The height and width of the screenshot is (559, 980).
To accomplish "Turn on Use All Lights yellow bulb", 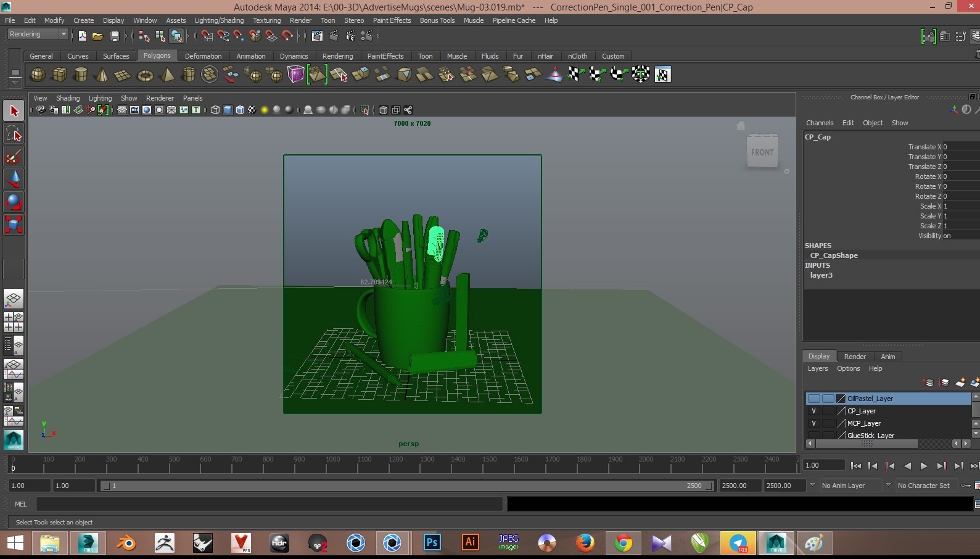I will coord(265,110).
